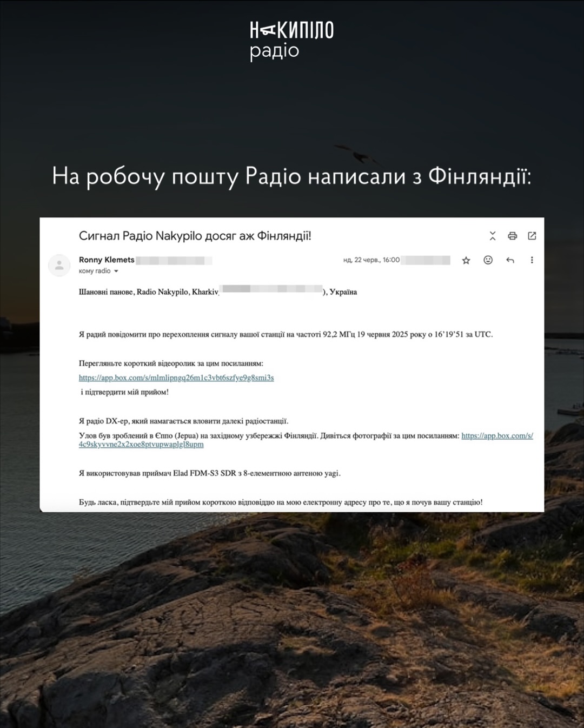Viewport: 584px width, 728px height.
Task: Click the paragraph mentioning Elad FDM-S3 SDR
Action: click(209, 473)
